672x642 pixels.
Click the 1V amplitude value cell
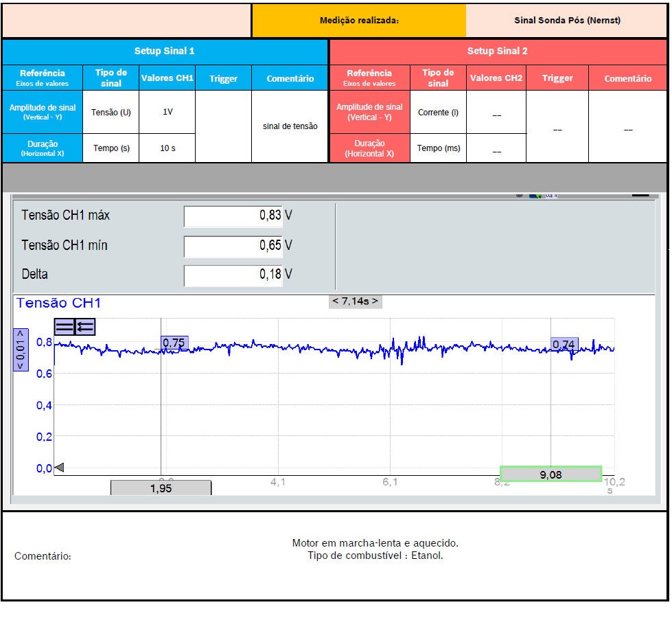[x=167, y=112]
